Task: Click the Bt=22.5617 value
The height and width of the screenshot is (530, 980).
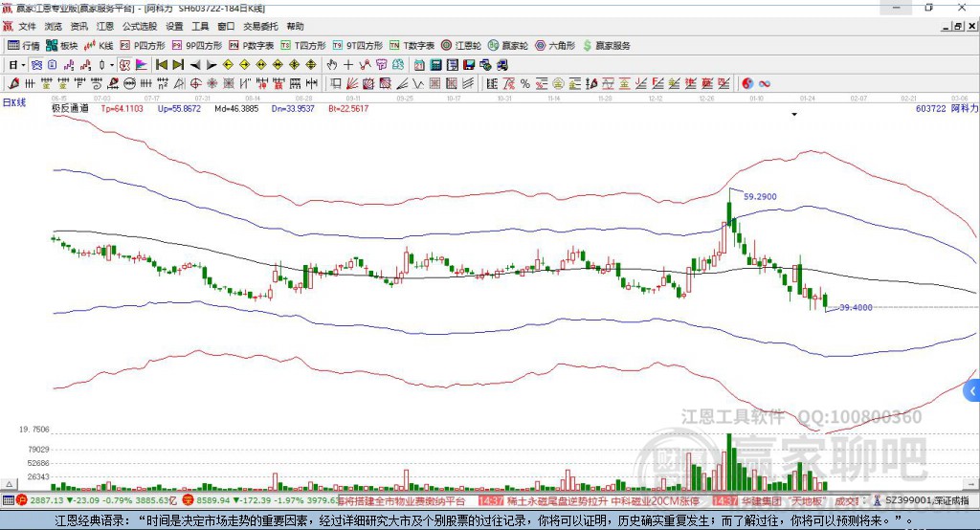Action: click(348, 108)
